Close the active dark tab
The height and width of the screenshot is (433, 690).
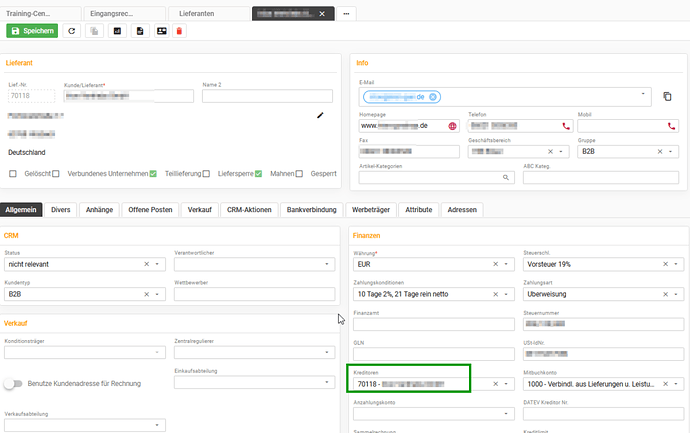point(322,14)
